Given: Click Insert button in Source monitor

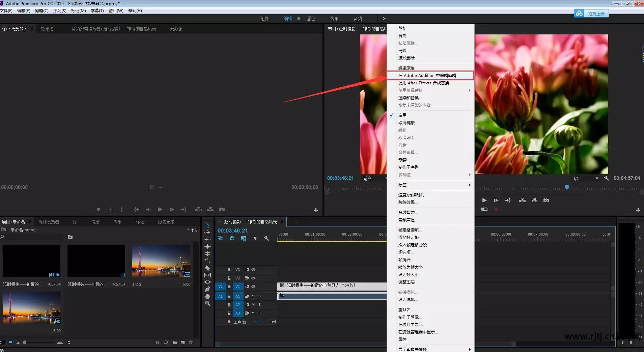Looking at the screenshot, I should [198, 210].
